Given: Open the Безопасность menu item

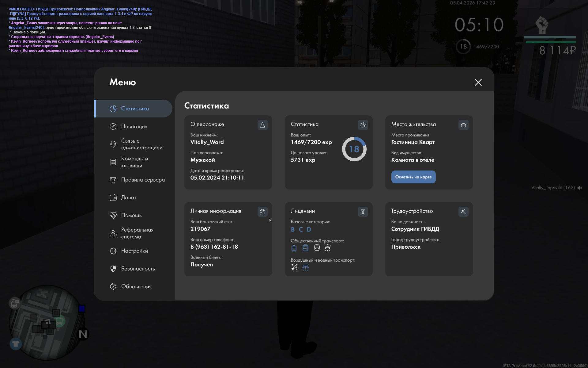Looking at the screenshot, I should pyautogui.click(x=138, y=269).
